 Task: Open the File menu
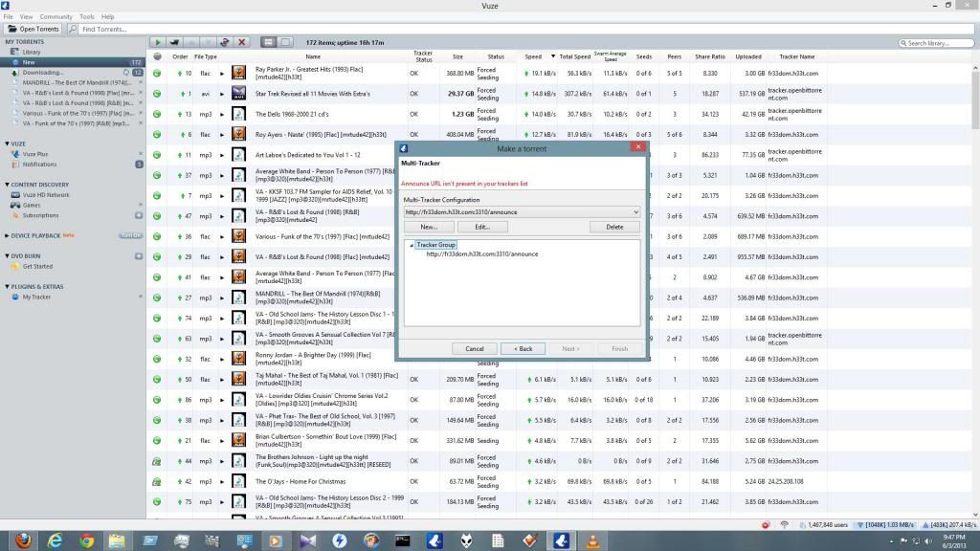point(8,17)
